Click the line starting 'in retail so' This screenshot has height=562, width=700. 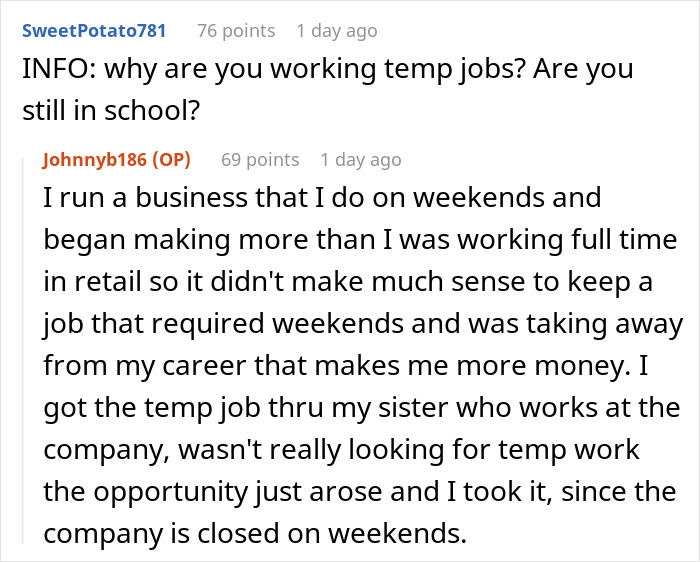pyautogui.click(x=347, y=283)
